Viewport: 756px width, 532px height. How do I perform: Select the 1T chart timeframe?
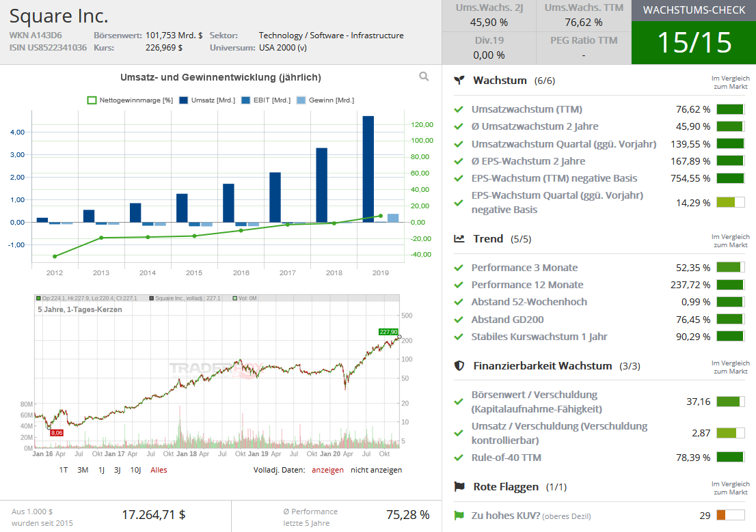coord(64,470)
